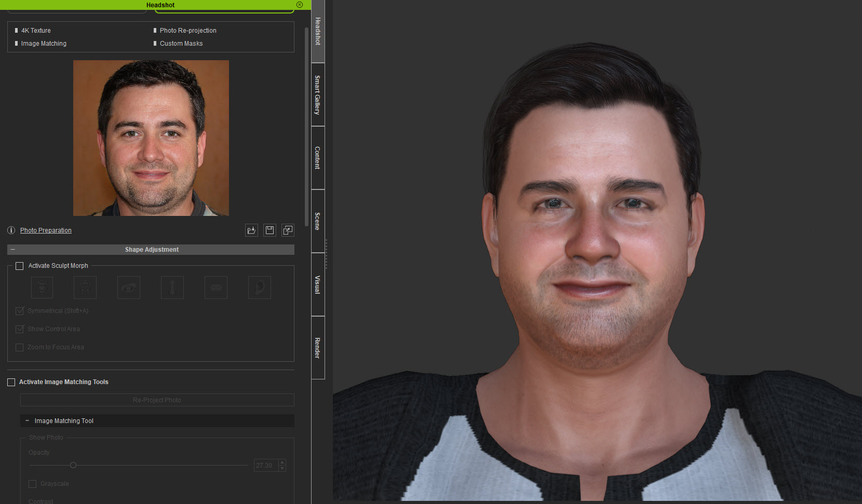Select the face sculpt icon

point(85,288)
